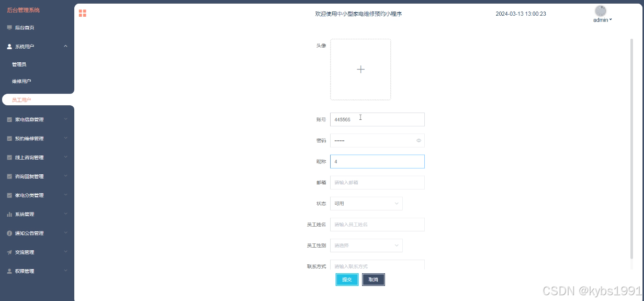
Task: Select 员工用户 submenu item
Action: 21,99
